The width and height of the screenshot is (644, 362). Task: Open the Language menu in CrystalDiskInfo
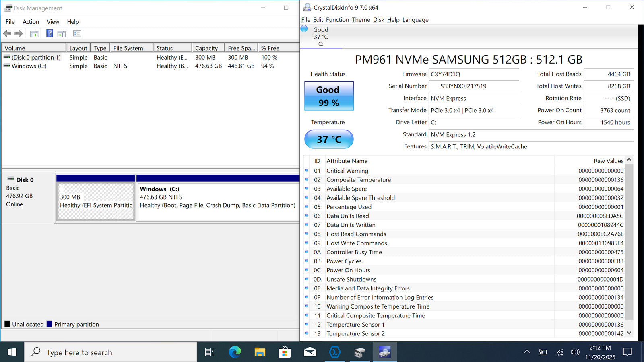415,20
